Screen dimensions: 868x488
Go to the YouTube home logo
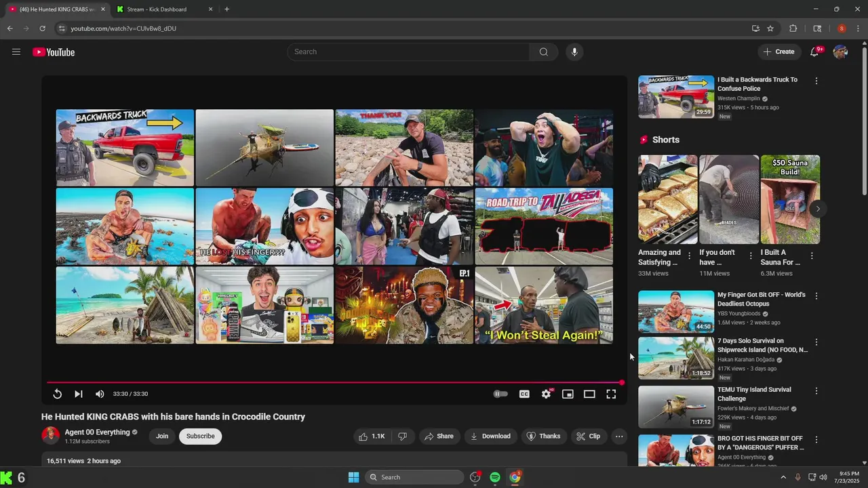pyautogui.click(x=54, y=52)
